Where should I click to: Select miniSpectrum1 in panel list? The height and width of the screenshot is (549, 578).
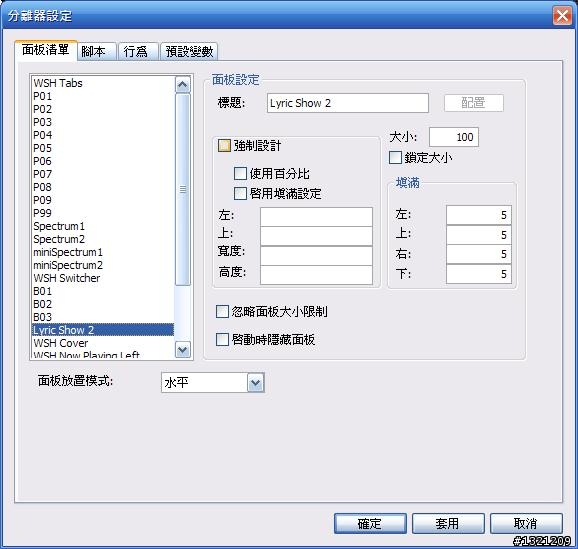(x=103, y=252)
